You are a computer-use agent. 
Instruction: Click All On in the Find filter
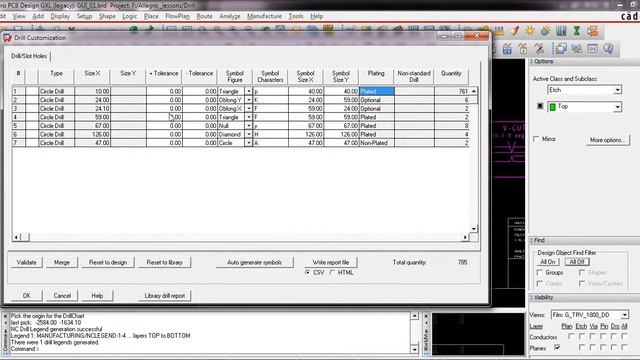(548, 262)
